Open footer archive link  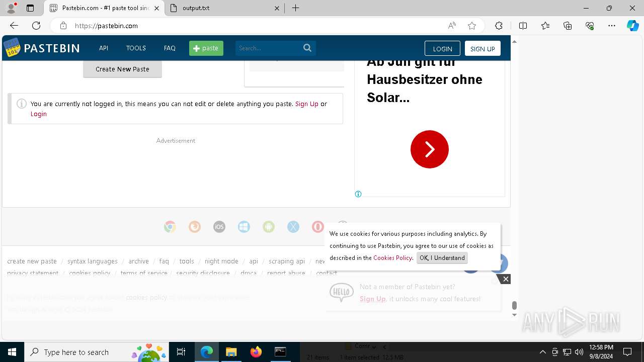[138, 261]
